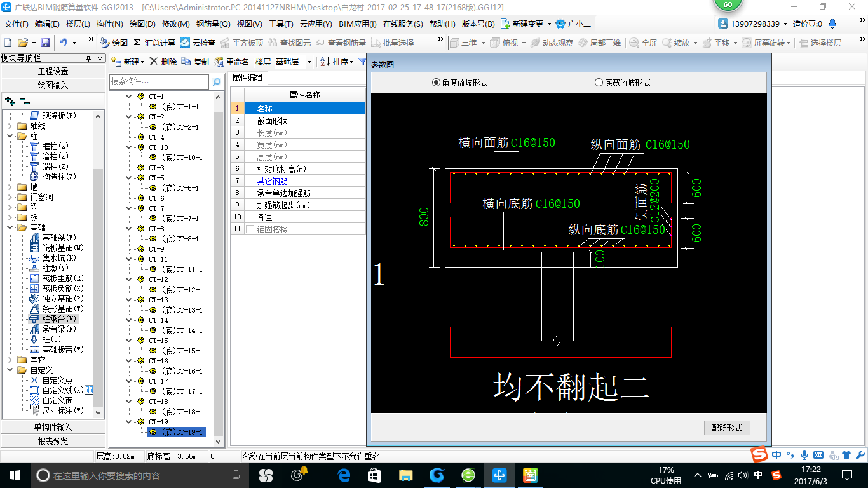Click the Save disk icon
This screenshot has height=488, width=868.
point(45,43)
